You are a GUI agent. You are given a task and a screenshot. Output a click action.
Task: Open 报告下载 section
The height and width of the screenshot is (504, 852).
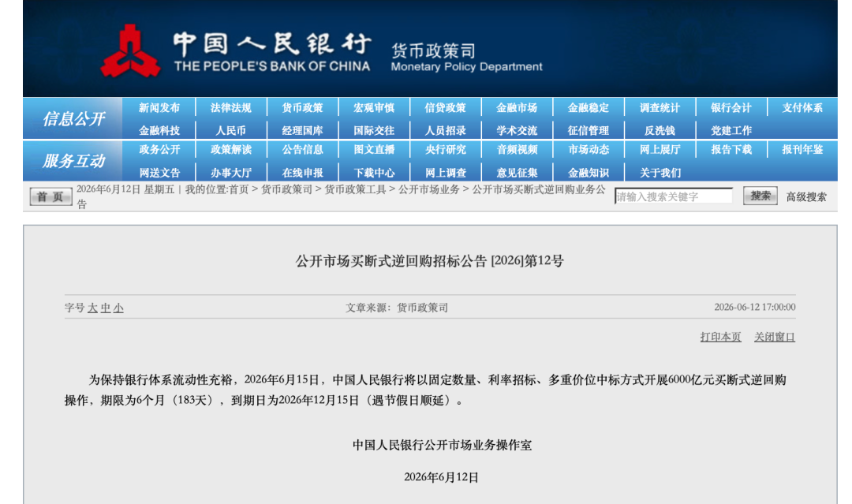coord(731,150)
